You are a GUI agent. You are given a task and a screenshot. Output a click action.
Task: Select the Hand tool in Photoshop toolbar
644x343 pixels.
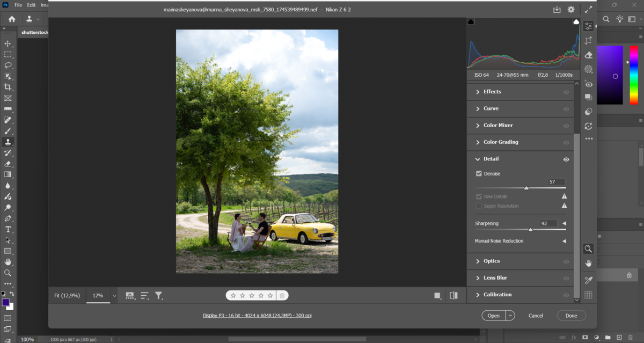click(x=8, y=262)
